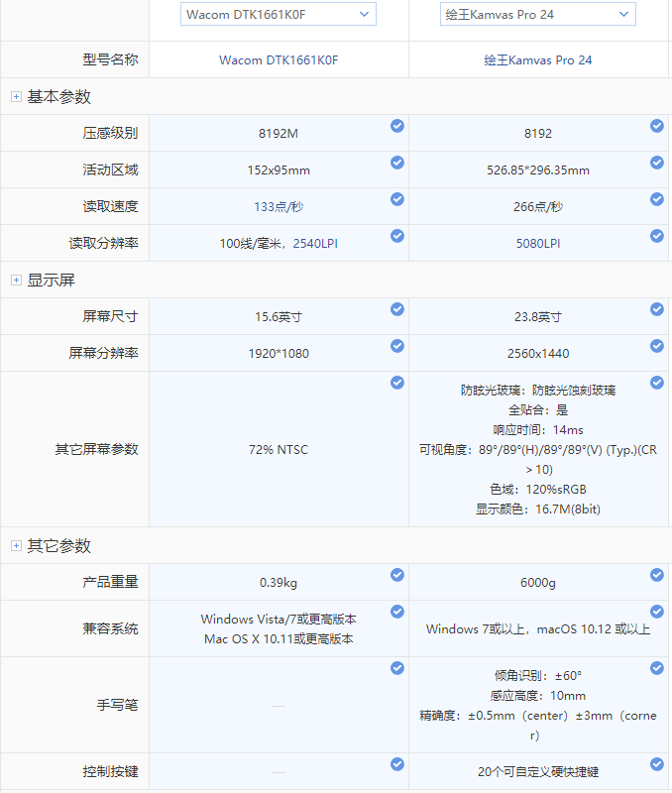
Task: Click the checkmark icon for Wacom 屏幕尺寸 15.6英寸
Action: click(397, 309)
